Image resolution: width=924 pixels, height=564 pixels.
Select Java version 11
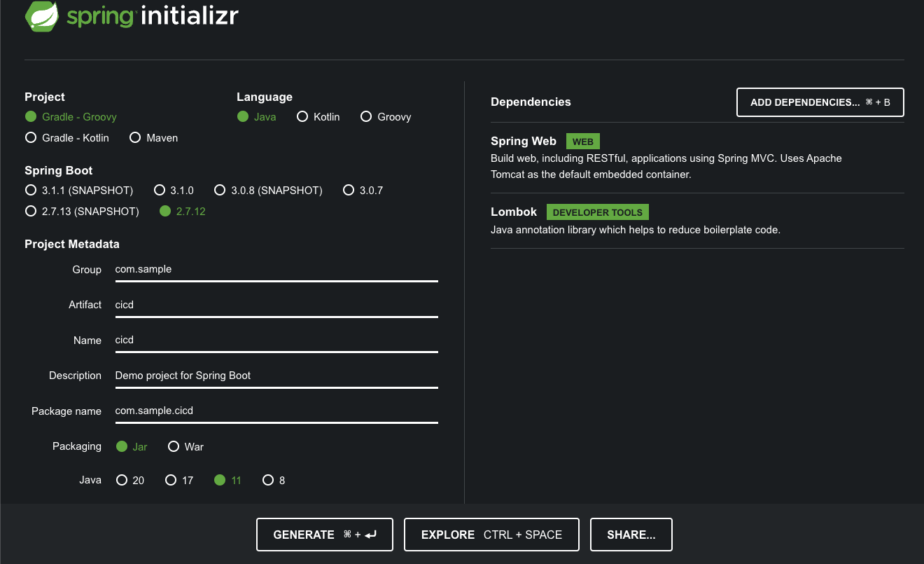(x=227, y=481)
